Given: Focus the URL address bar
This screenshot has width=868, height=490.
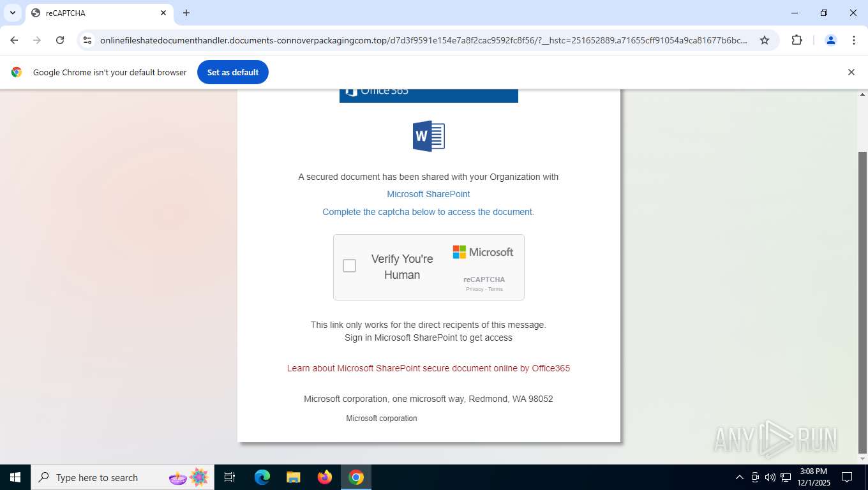Looking at the screenshot, I should tap(424, 40).
